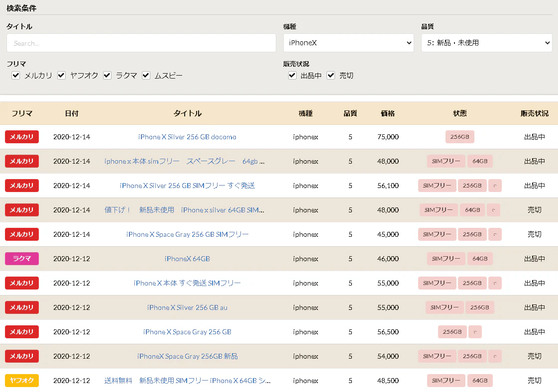Image resolution: width=558 pixels, height=392 pixels.
Task: Click the メルカリ badge in the 54,000 row
Action: 22,356
